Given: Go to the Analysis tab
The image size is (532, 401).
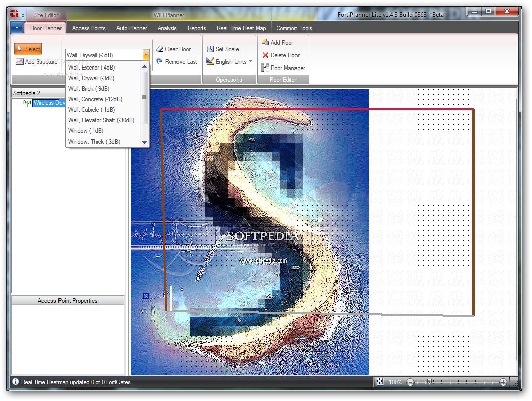Looking at the screenshot, I should [167, 28].
